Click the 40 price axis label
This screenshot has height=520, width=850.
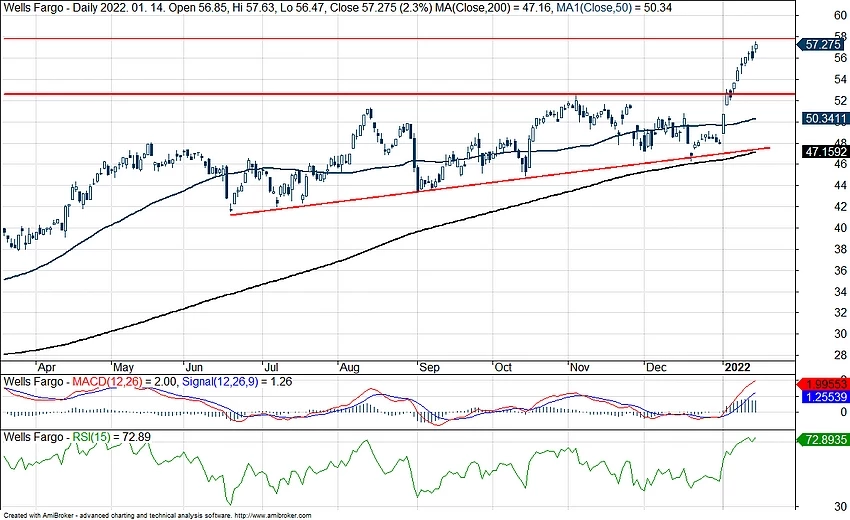[840, 228]
